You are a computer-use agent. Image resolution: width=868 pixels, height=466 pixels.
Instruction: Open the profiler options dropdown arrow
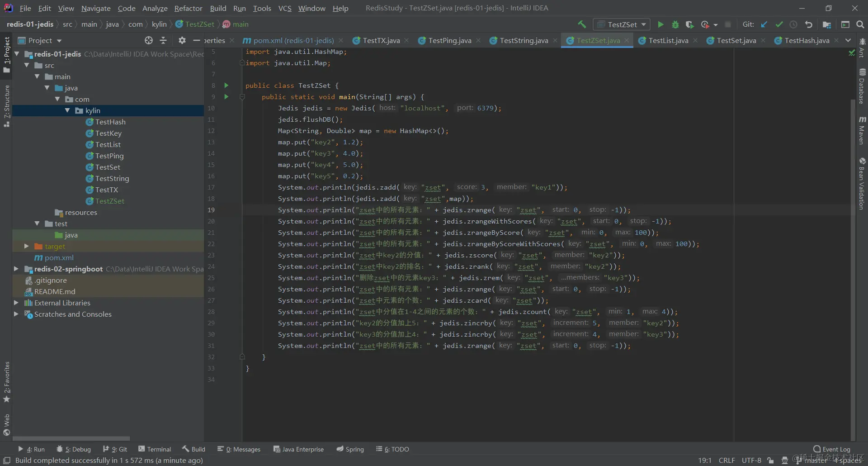point(716,24)
